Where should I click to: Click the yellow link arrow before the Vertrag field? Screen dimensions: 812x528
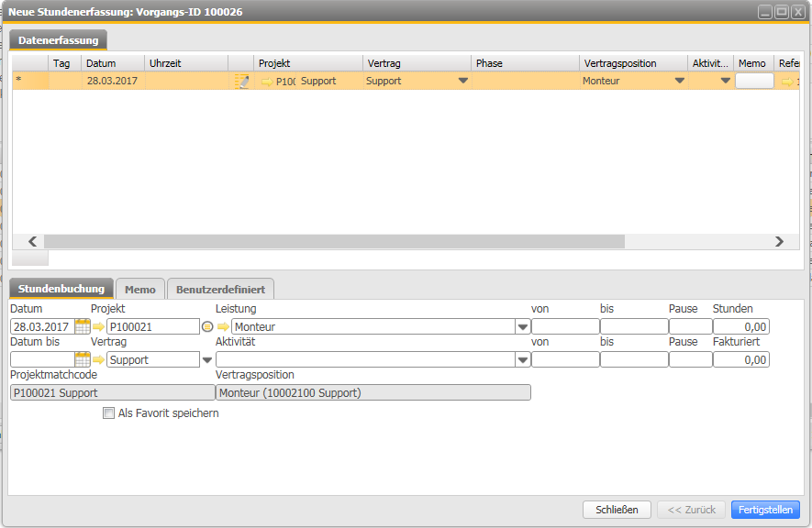tap(98, 359)
